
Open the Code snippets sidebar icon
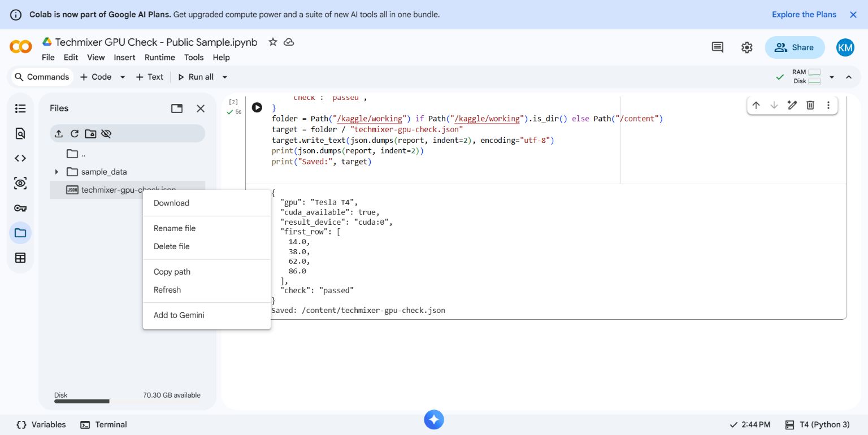(20, 158)
